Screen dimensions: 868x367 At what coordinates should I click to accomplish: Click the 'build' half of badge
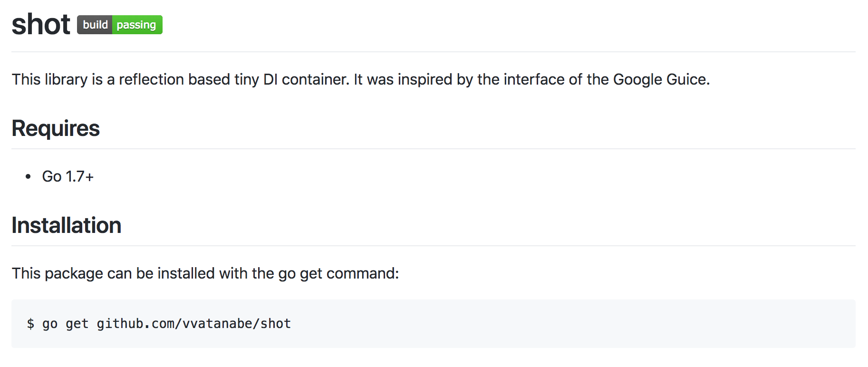click(95, 25)
